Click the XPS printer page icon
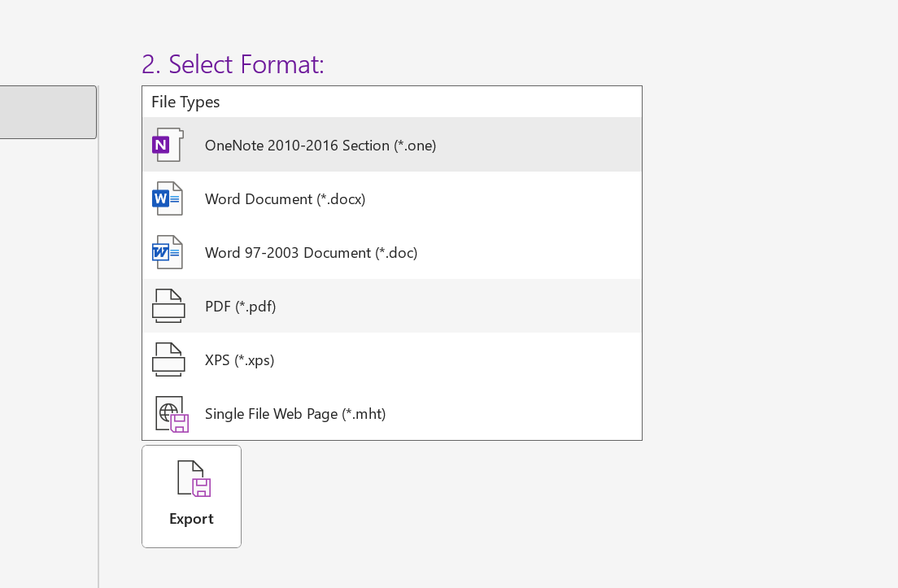 pyautogui.click(x=168, y=359)
